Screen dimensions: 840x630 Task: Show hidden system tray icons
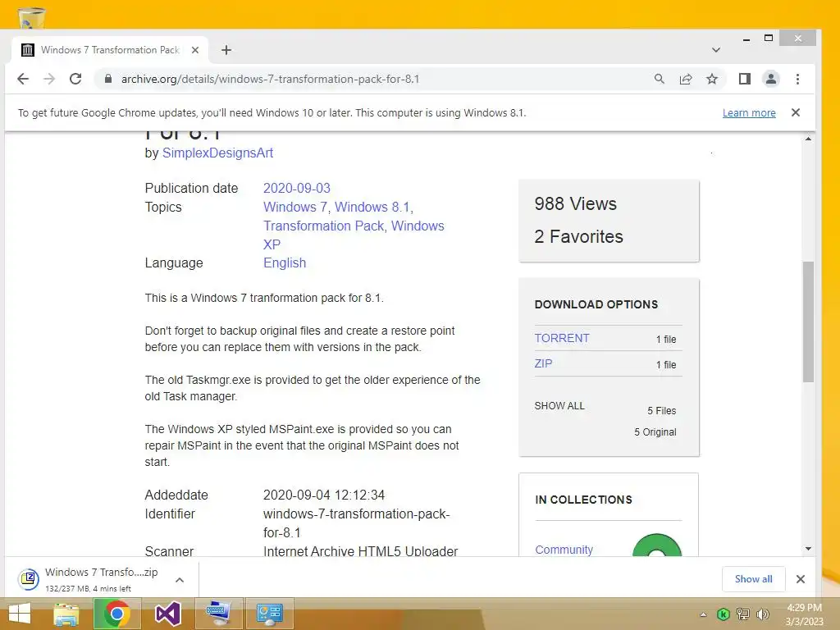[x=703, y=614]
